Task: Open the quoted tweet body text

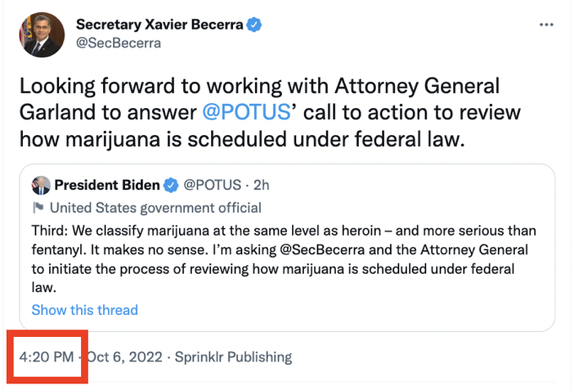Action: click(x=284, y=259)
